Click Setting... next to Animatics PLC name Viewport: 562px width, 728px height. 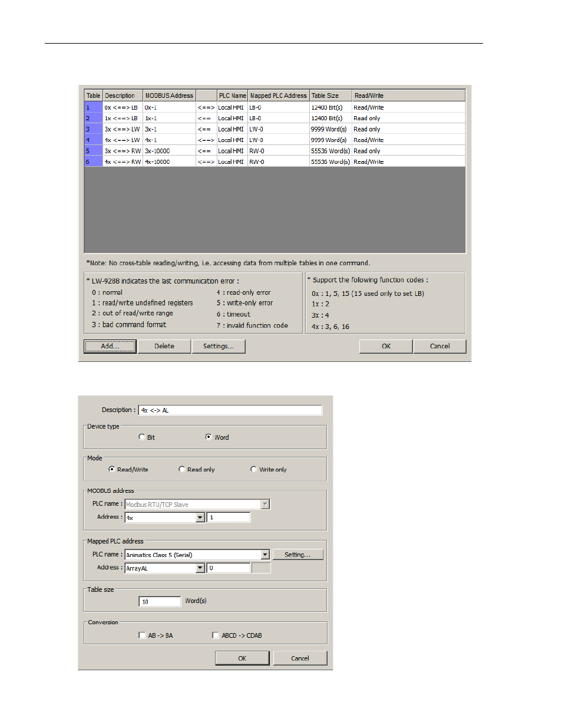(298, 555)
